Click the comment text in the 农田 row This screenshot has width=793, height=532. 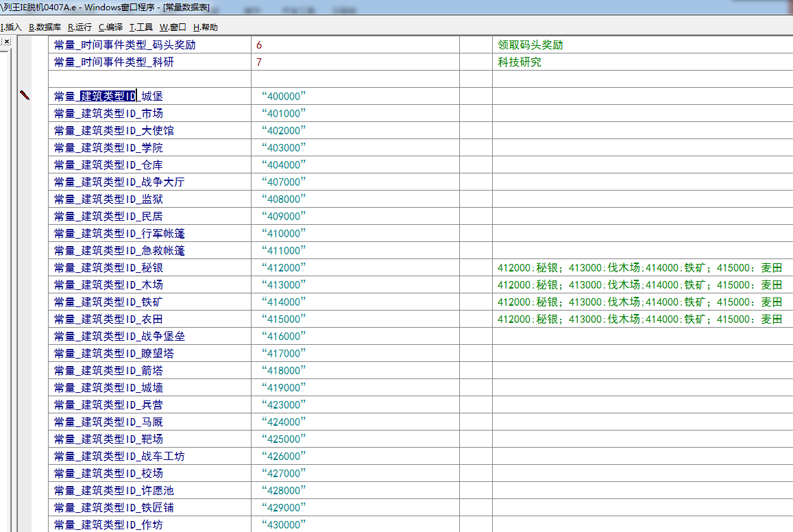639,319
